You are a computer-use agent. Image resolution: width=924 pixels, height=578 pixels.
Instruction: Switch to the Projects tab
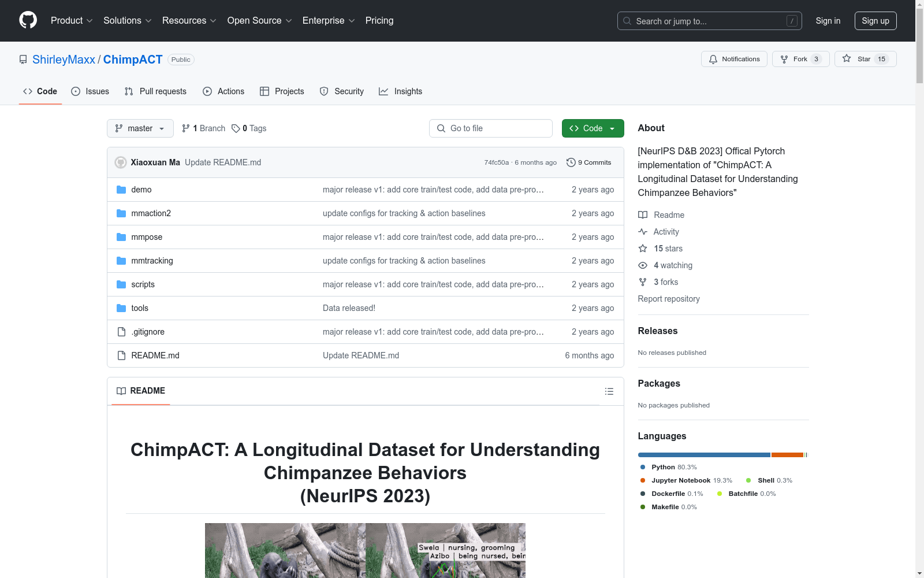[282, 91]
